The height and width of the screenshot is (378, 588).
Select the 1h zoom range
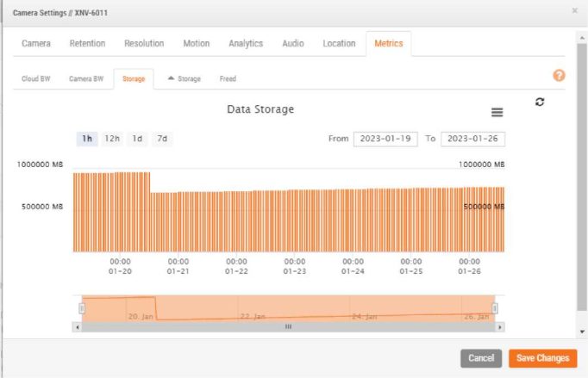(87, 139)
